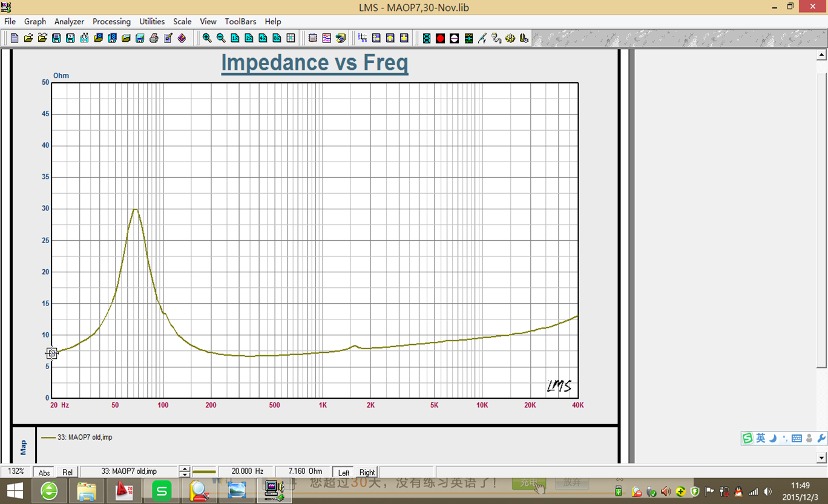The height and width of the screenshot is (504, 828).
Task: Open the Graph menu
Action: point(35,21)
